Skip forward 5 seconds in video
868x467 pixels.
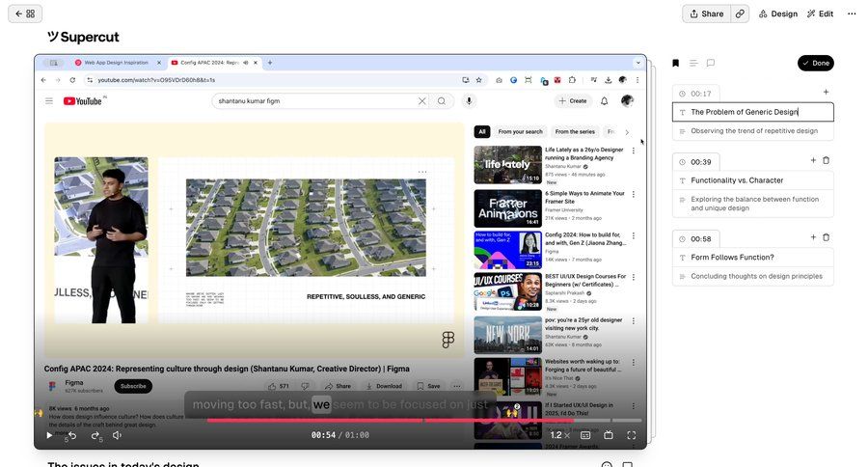[x=95, y=435]
